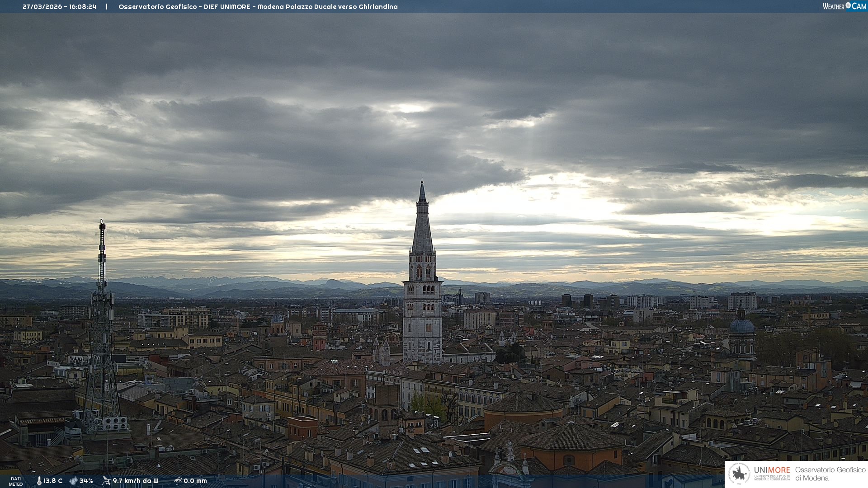
Task: Click the rain umbrella precipitation icon
Action: pos(178,481)
